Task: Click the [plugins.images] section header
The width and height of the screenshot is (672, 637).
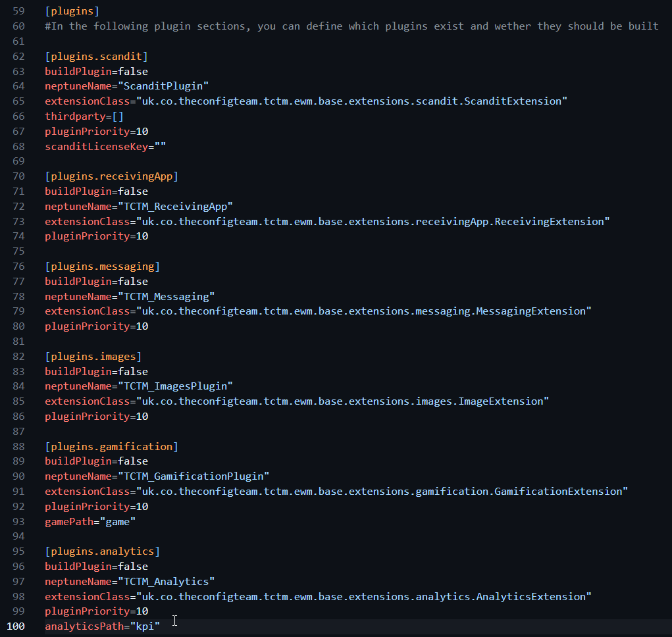Action: (93, 357)
